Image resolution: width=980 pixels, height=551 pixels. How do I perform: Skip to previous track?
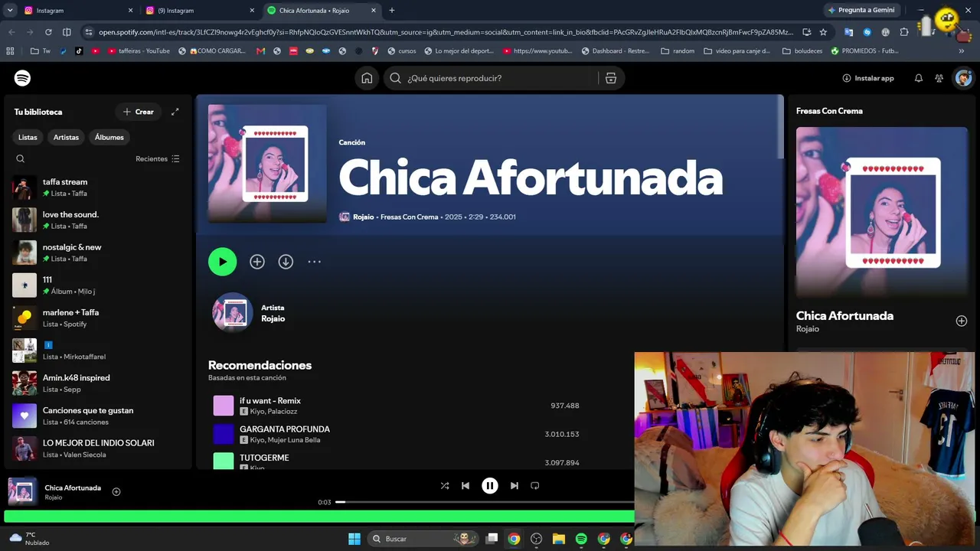coord(465,486)
